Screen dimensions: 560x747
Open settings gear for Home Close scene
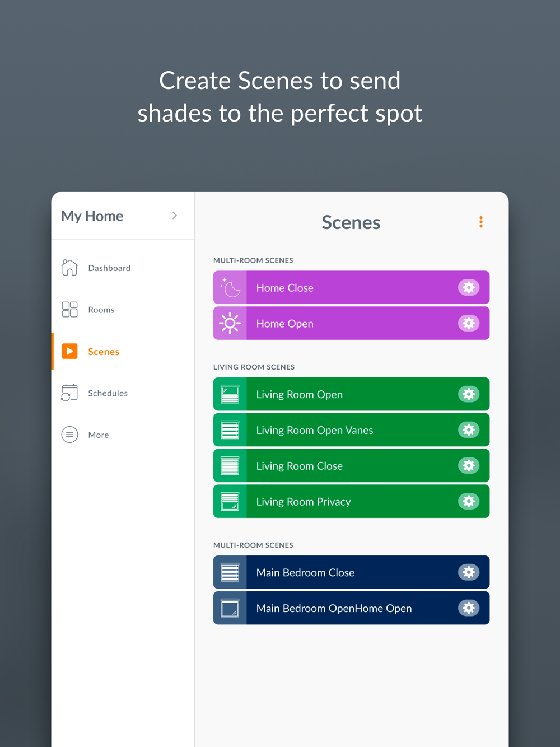(469, 288)
